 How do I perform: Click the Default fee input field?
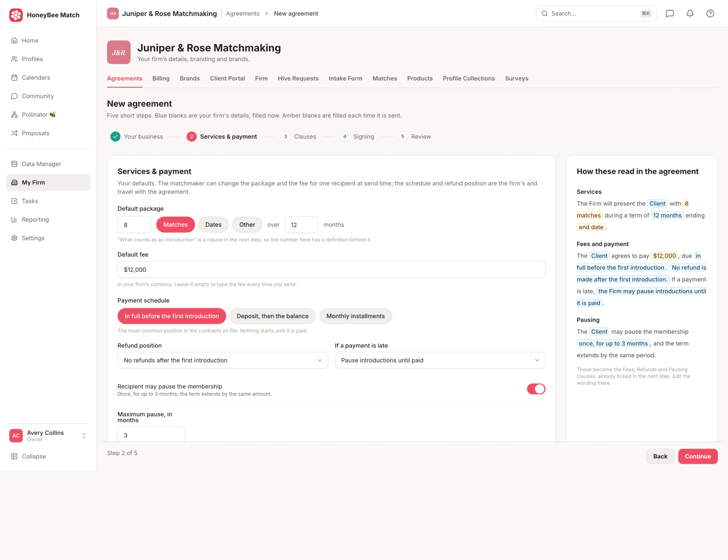pos(331,269)
